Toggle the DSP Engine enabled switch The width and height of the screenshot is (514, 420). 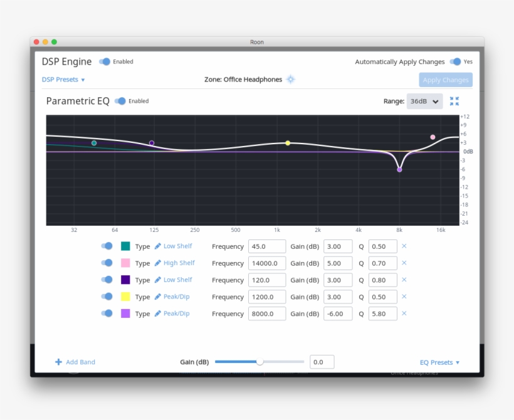point(105,61)
